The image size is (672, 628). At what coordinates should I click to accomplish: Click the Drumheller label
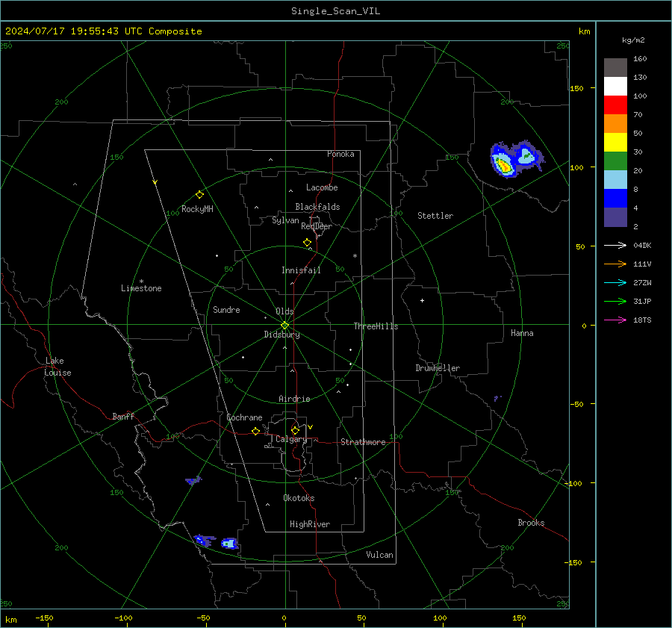[x=438, y=368]
